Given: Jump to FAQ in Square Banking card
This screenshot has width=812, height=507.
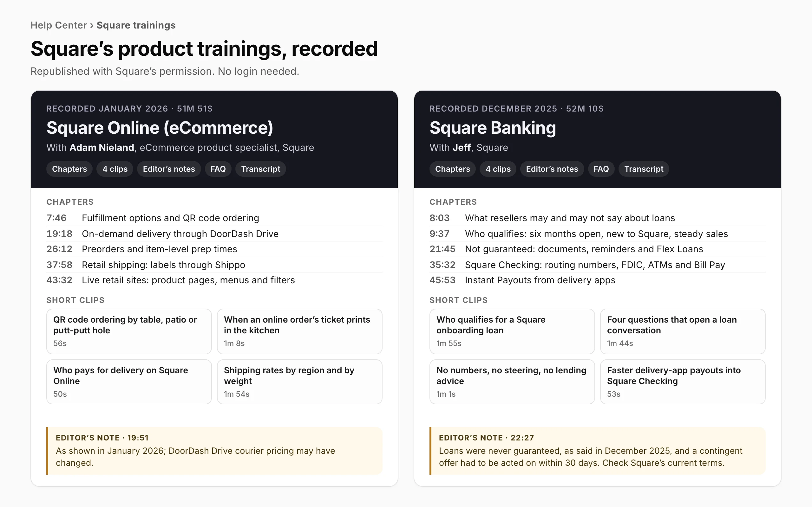Looking at the screenshot, I should point(601,169).
